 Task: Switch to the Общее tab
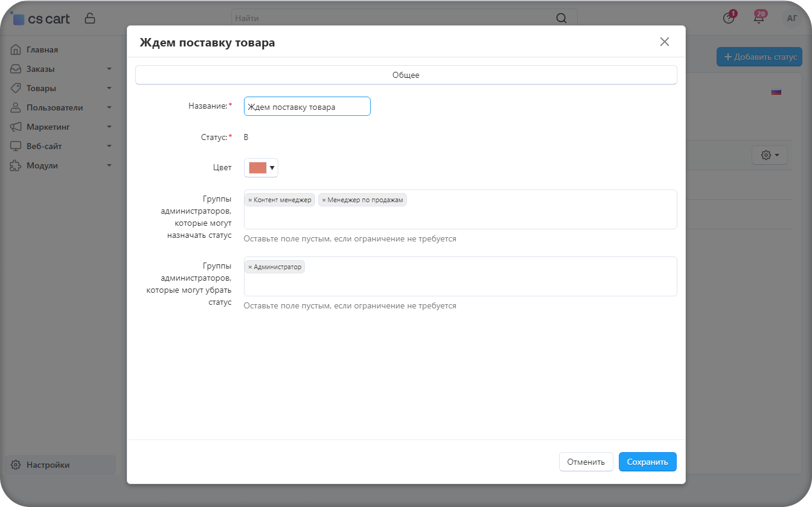click(x=406, y=75)
